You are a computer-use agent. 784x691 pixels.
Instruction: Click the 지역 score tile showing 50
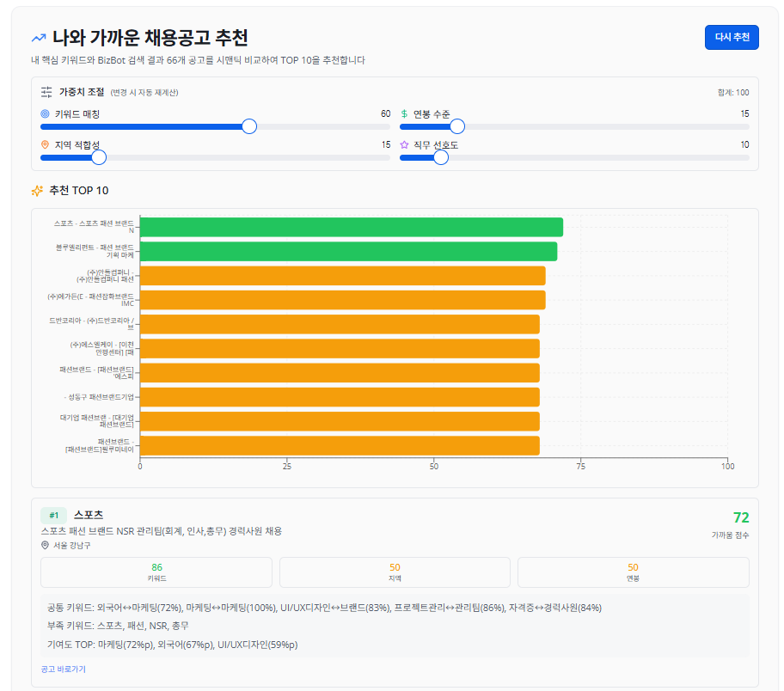coord(395,572)
